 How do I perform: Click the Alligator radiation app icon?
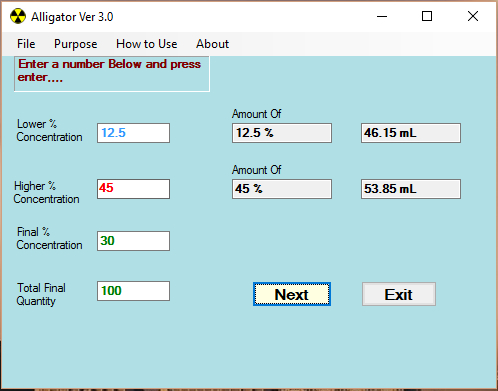tap(18, 16)
